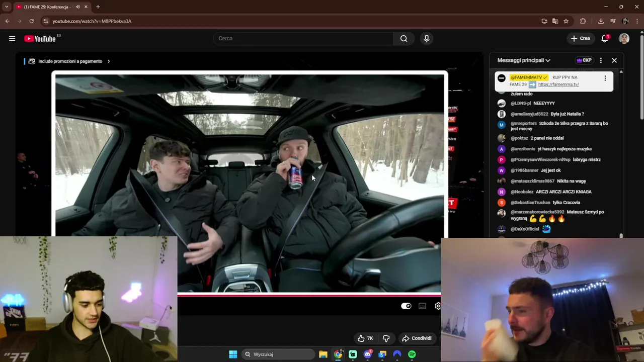
Task: Click the search magnifier button
Action: click(x=404, y=39)
